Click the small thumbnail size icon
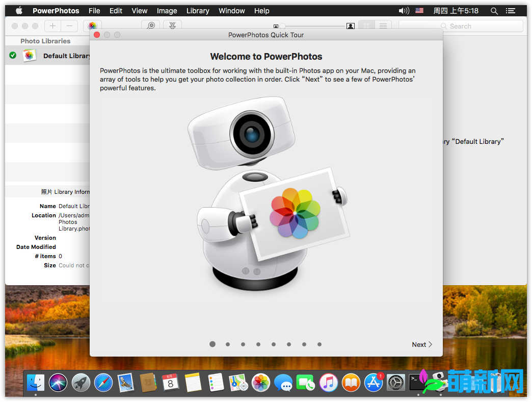532x402 pixels. point(276,26)
